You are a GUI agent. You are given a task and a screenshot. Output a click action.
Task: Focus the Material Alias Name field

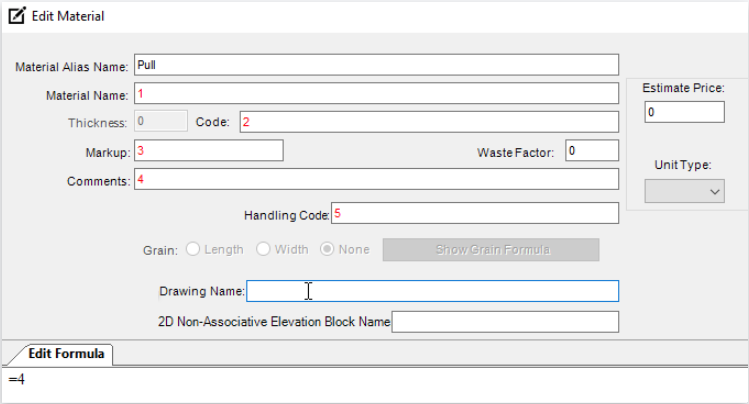click(376, 65)
